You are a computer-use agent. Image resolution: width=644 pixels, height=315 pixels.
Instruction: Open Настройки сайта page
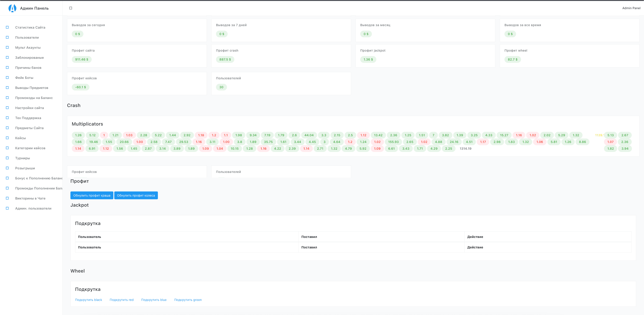30,108
